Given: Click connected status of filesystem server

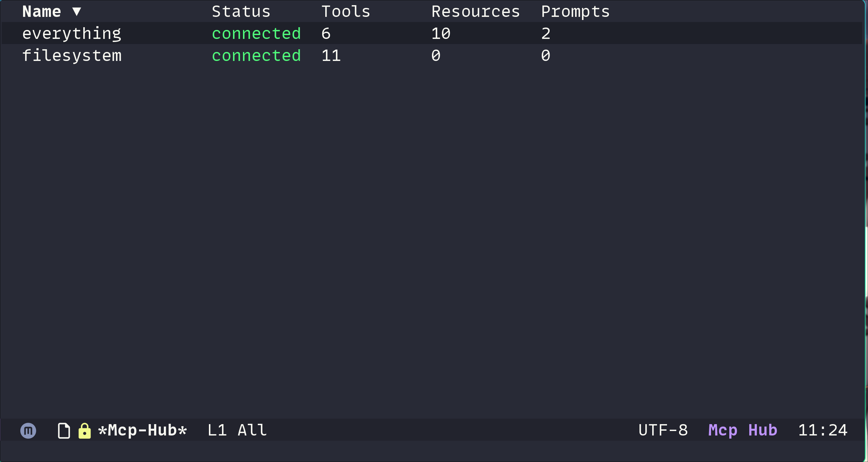Looking at the screenshot, I should [x=256, y=56].
